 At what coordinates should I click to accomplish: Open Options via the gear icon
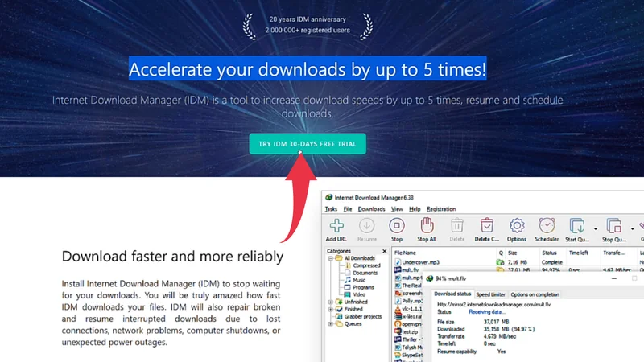tap(517, 227)
